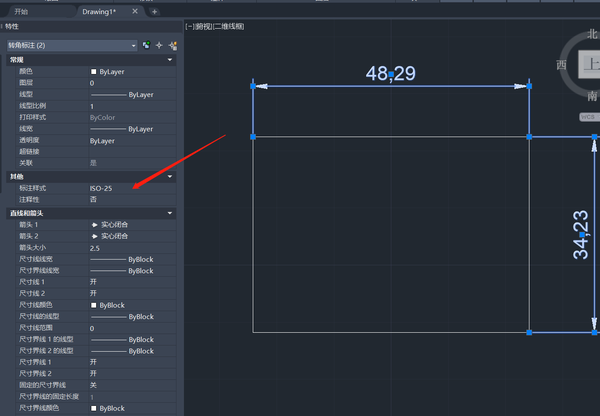This screenshot has width=600, height=416.
Task: Toggle the 尺寸界线 2 开 value
Action: coord(132,374)
